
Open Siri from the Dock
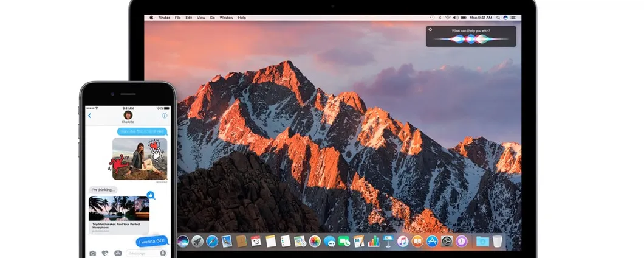tap(183, 241)
